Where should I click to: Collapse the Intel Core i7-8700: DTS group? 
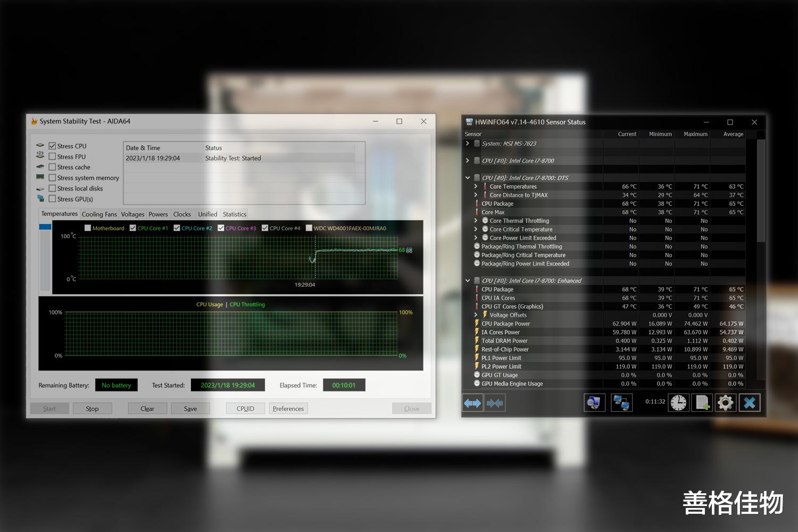468,178
